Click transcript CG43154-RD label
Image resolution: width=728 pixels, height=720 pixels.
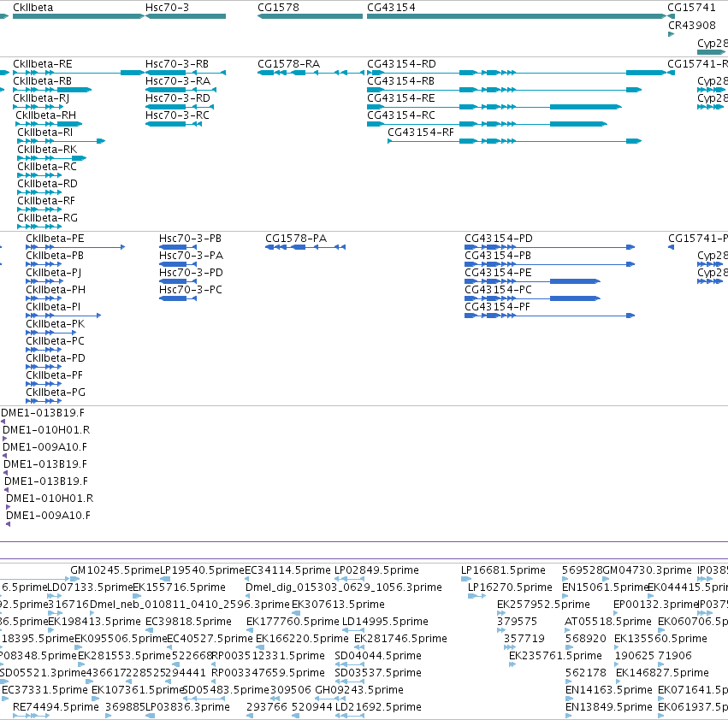401,63
